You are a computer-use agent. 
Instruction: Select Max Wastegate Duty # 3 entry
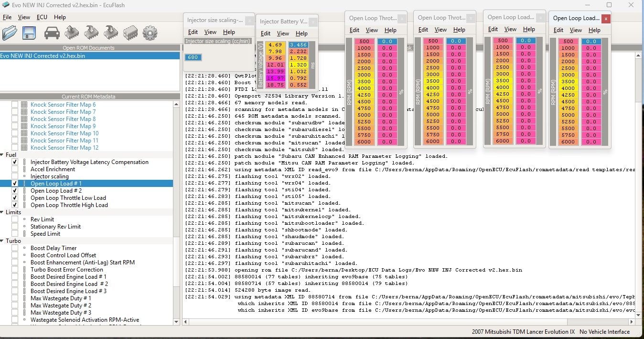61,313
